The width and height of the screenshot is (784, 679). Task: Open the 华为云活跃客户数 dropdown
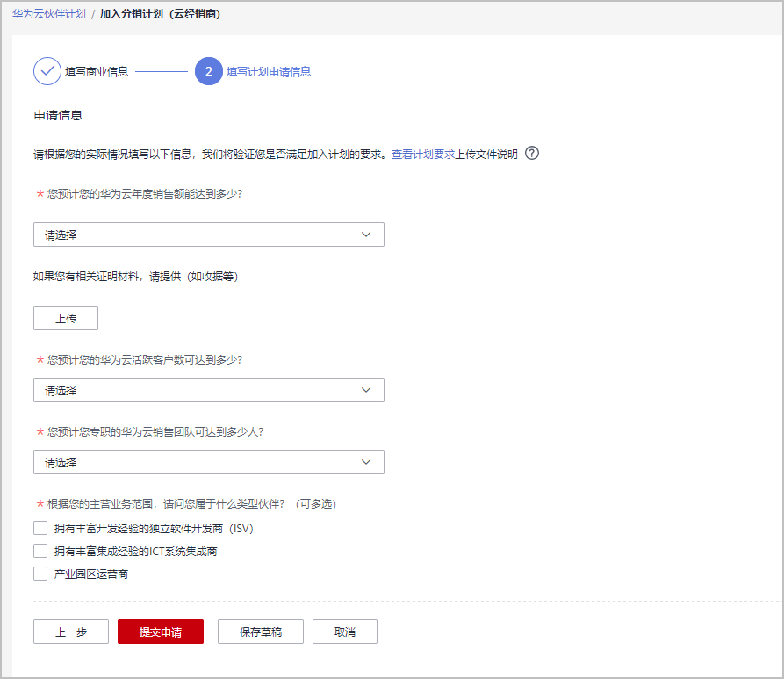click(208, 390)
